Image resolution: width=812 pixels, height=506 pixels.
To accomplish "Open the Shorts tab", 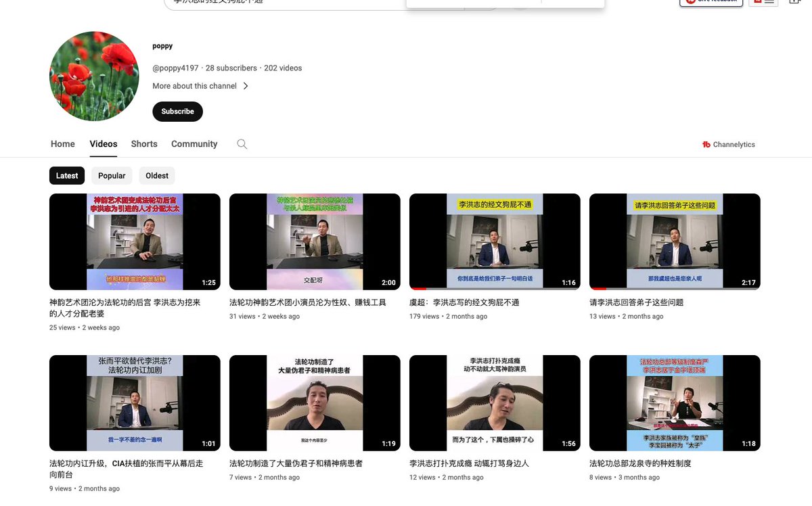I will pos(144,144).
